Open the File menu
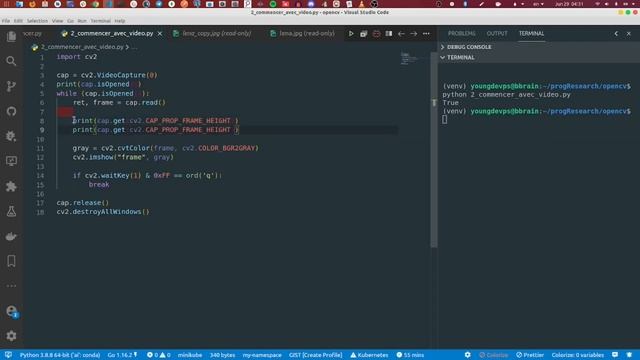 pos(6,21)
